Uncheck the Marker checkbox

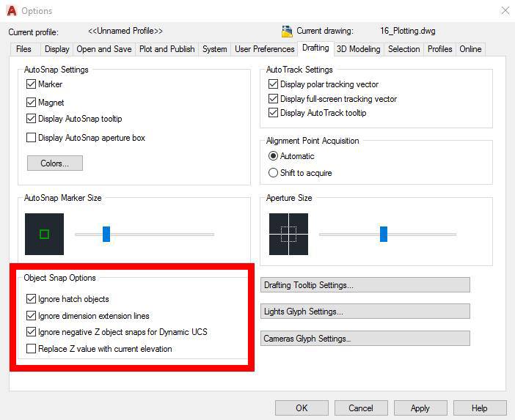tap(31, 84)
